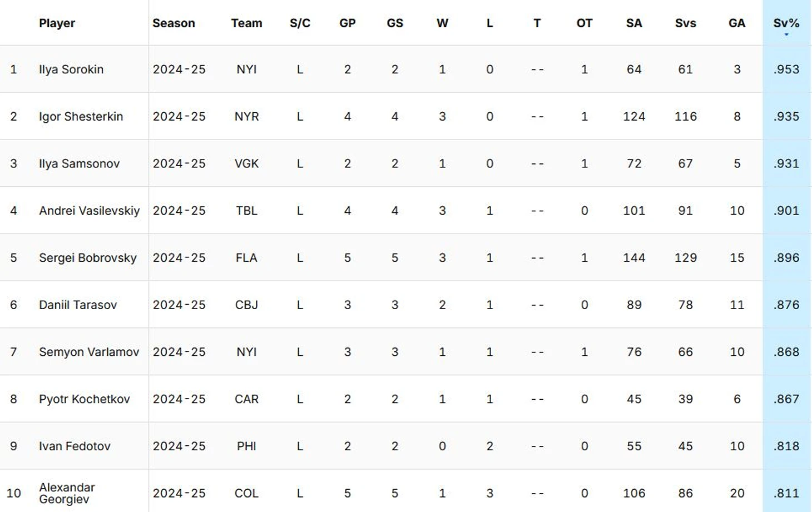Screen dimensions: 812x512
Task: Open Pyotr Kochetkov's player link
Action: pyautogui.click(x=84, y=399)
